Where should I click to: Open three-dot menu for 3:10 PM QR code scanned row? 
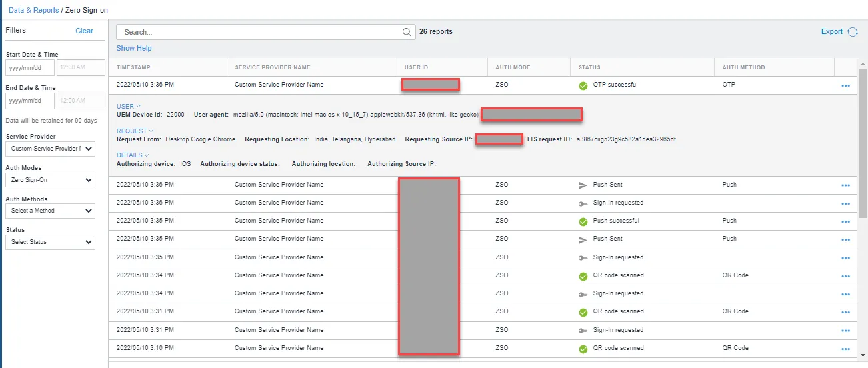tap(846, 349)
